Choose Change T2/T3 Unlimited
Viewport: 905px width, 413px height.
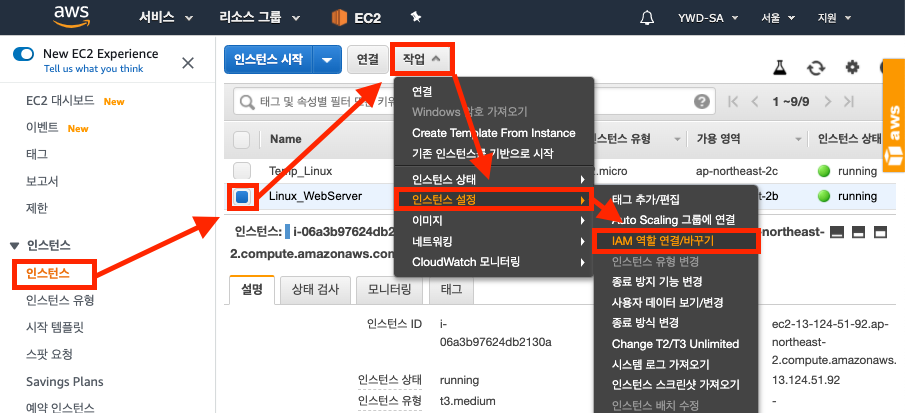click(675, 344)
